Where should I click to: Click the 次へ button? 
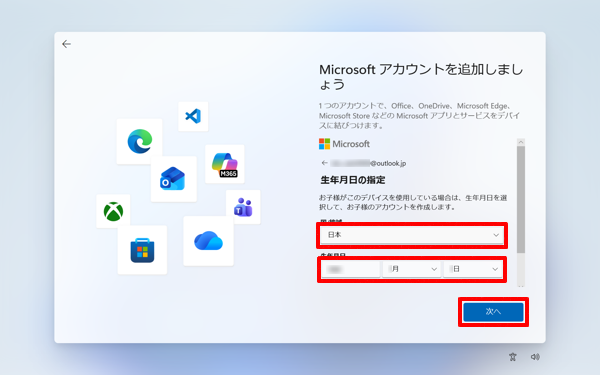coord(493,312)
